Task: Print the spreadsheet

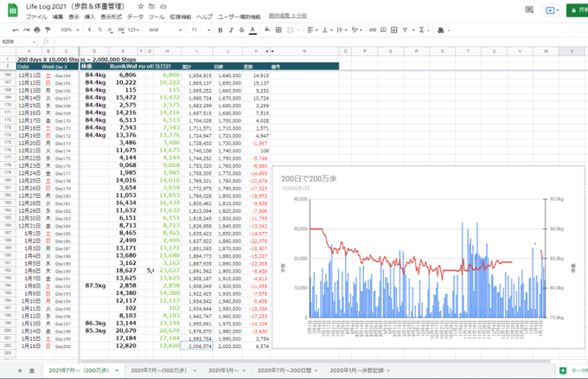Action: [36, 29]
